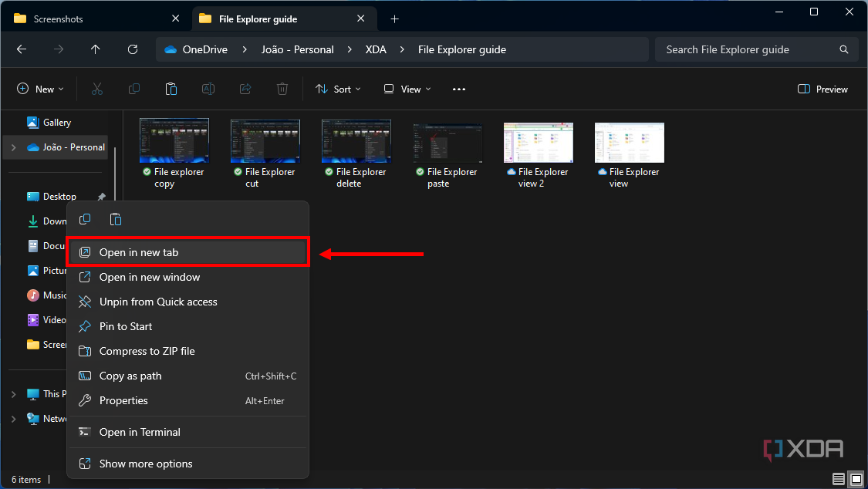The width and height of the screenshot is (868, 489).
Task: Open the New dropdown menu
Action: point(40,89)
